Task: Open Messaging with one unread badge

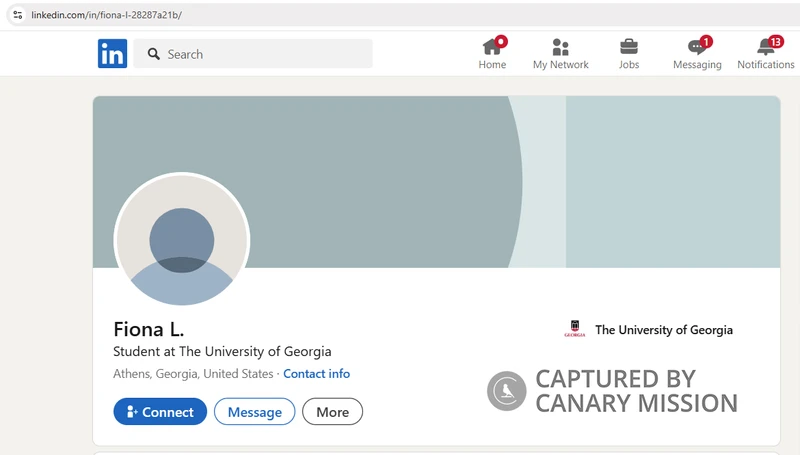Action: coord(697,53)
